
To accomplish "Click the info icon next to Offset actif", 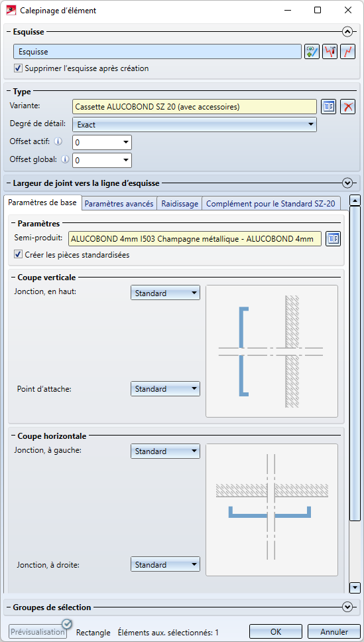I will [x=58, y=141].
